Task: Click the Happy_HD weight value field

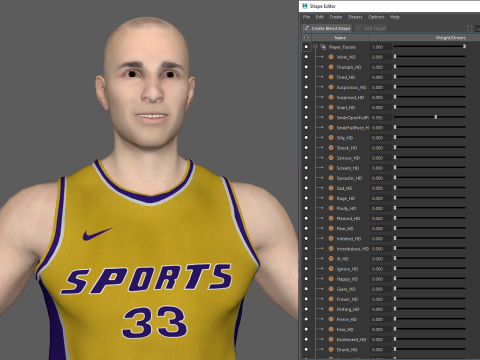Action: [380, 279]
